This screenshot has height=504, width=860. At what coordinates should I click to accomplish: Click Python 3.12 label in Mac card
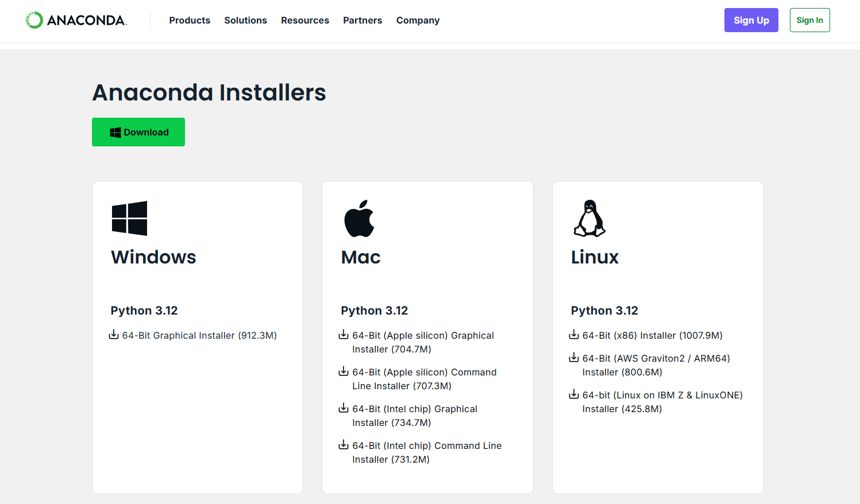375,311
